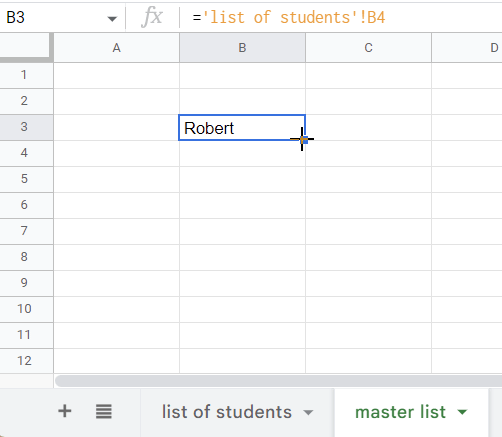Select row 1 header
The image size is (502, 437).
[26, 75]
